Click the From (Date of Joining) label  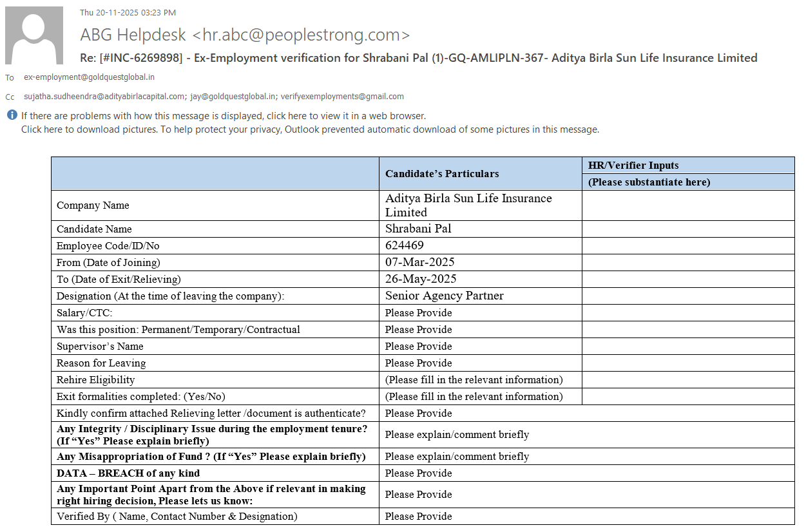point(108,263)
